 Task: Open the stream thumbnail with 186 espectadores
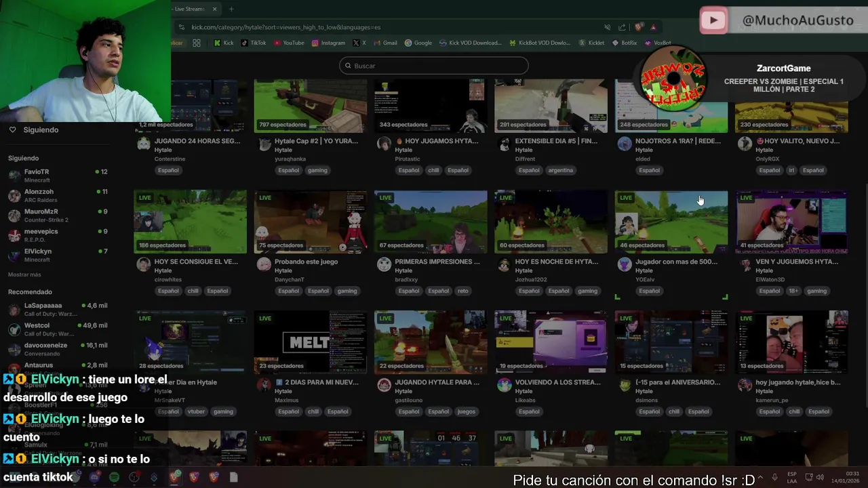(191, 222)
